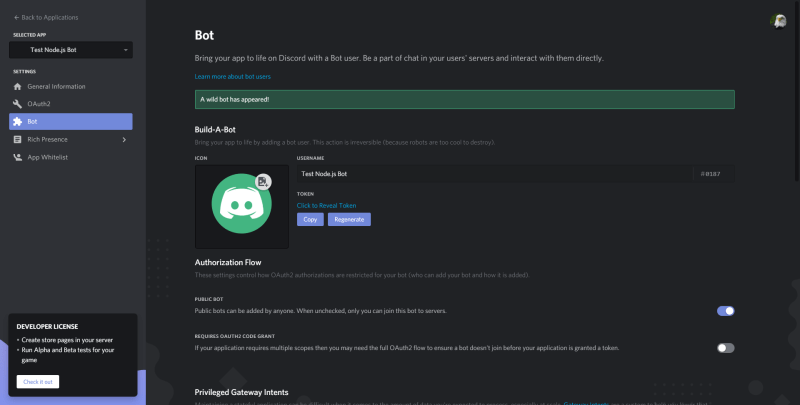Click the App Whitelist person-phone icon
800x405 pixels.
click(17, 158)
